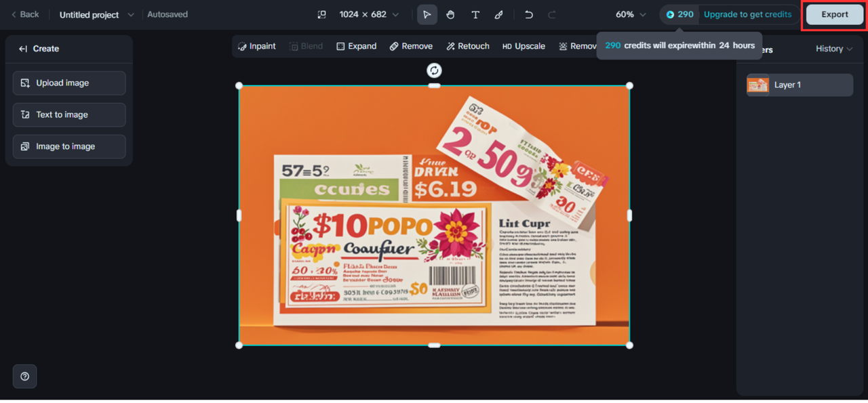Expand the 1024 × 682 canvas size dropdown
868x403 pixels.
pos(370,14)
